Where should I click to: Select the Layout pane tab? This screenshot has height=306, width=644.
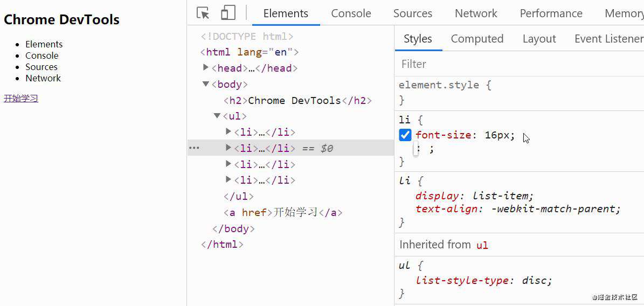coord(539,39)
